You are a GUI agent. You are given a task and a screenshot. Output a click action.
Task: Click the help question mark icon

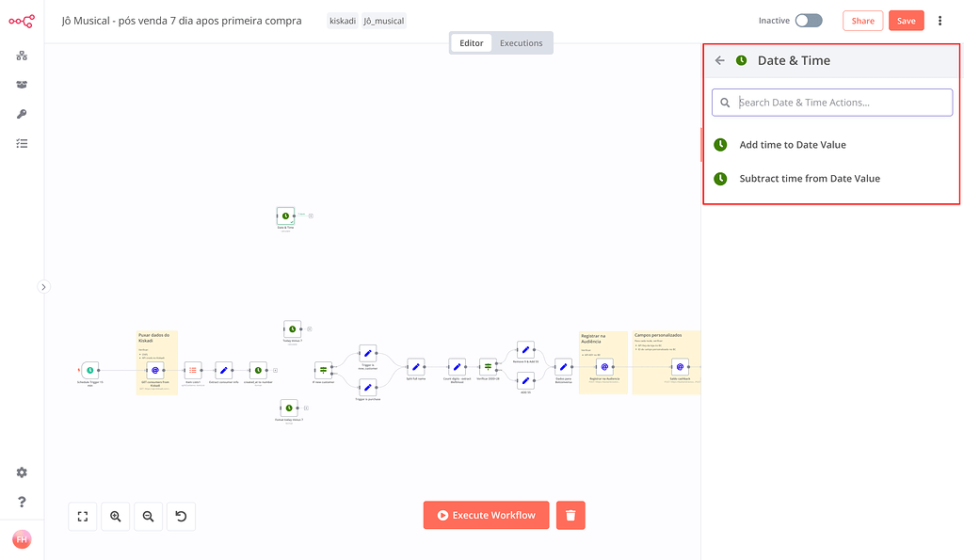(21, 500)
